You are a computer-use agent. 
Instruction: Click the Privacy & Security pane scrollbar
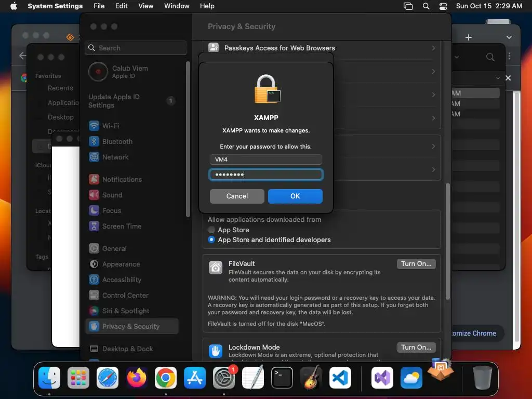click(447, 242)
